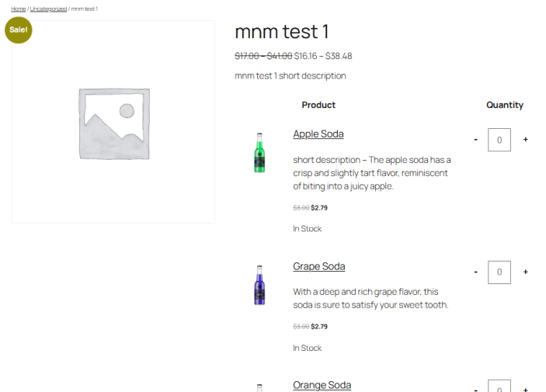The image size is (546, 392).
Task: Open the Orange Soda product link
Action: coord(322,385)
